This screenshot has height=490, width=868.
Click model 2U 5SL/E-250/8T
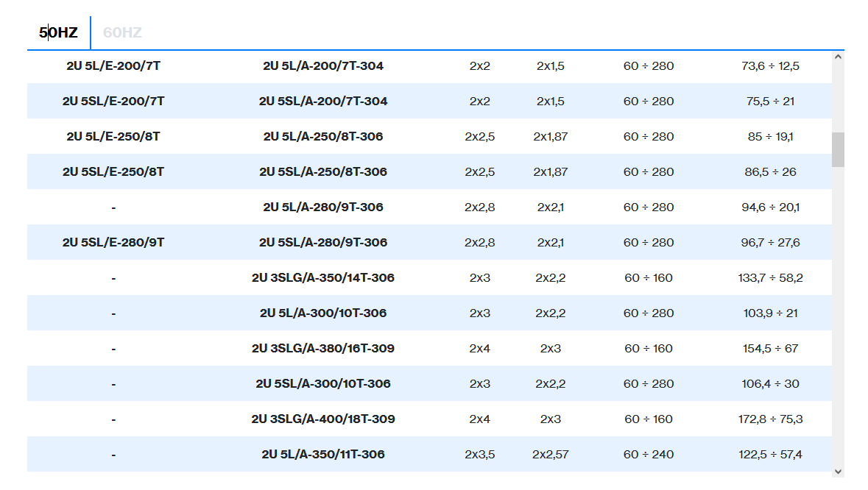coord(113,171)
